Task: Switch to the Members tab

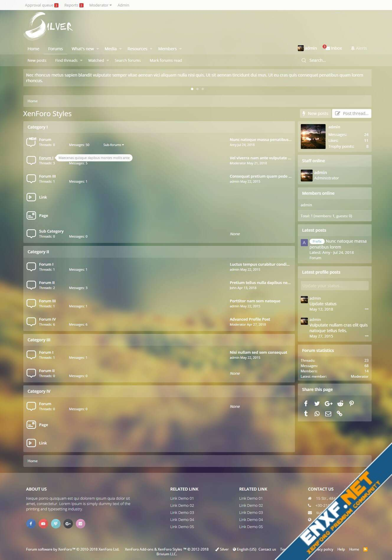Action: [167, 49]
